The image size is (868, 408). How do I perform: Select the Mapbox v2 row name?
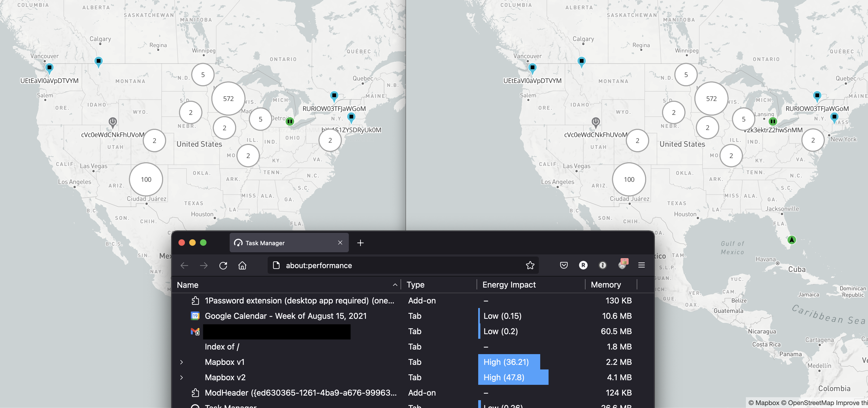point(225,378)
